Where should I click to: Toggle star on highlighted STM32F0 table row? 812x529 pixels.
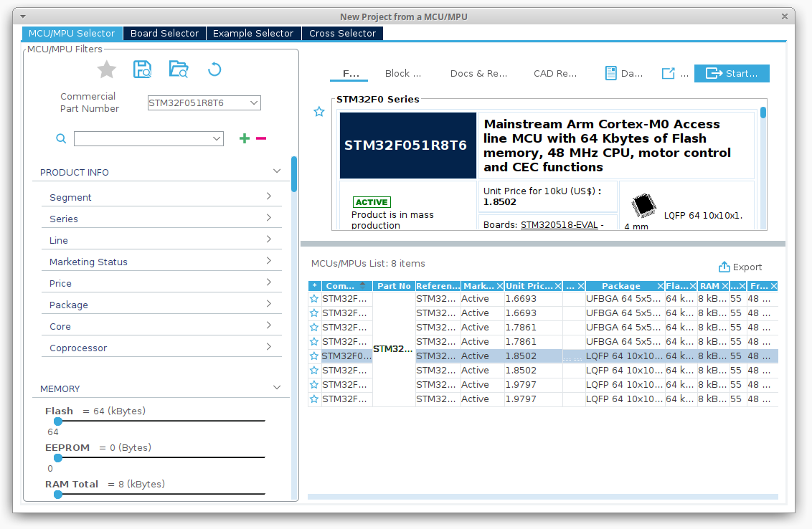pyautogui.click(x=313, y=356)
